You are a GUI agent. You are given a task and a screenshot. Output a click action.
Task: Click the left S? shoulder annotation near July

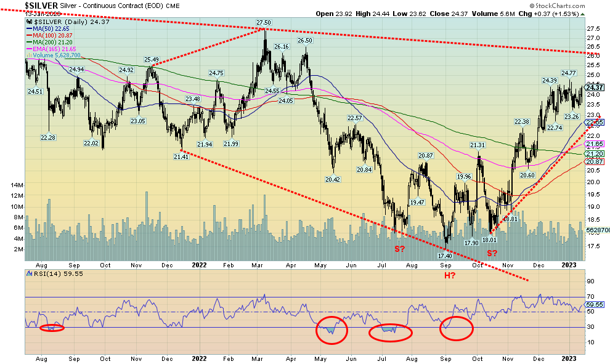400,249
